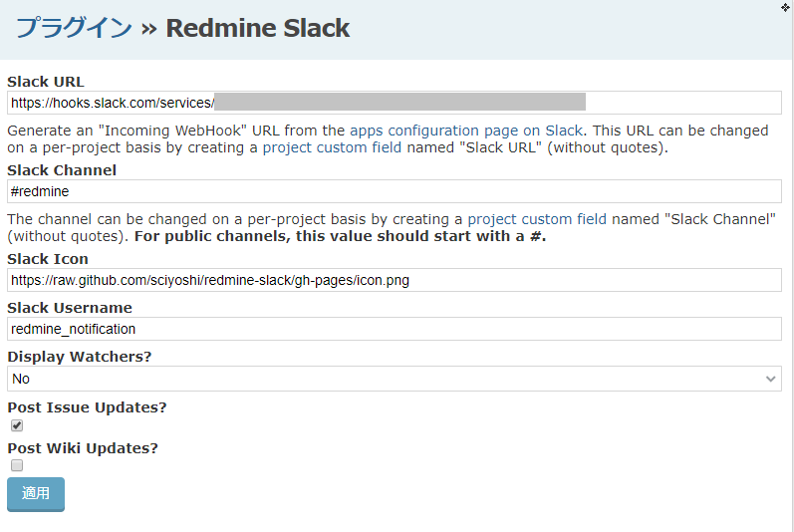Focus the Slack Channel field containing #redmine

[394, 191]
